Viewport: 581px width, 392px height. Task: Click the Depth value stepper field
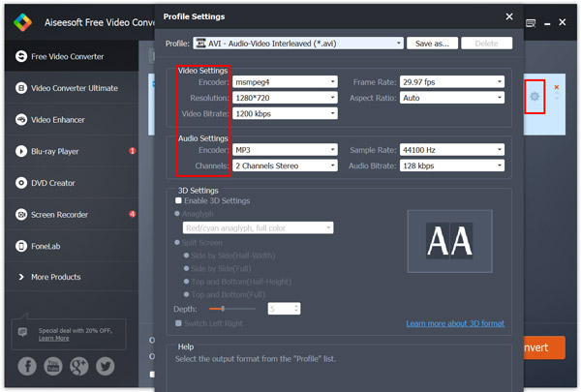click(x=284, y=308)
